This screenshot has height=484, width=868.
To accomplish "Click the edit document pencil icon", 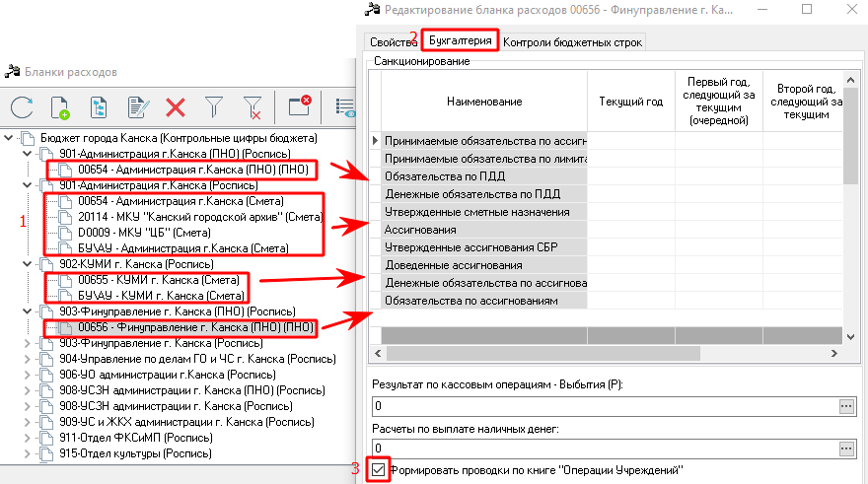I will pos(137,106).
